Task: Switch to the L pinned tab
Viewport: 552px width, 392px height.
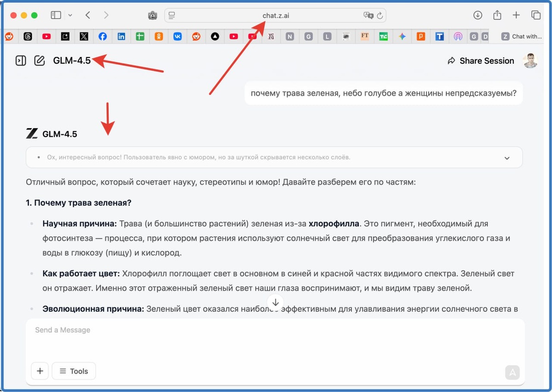Action: (x=327, y=36)
